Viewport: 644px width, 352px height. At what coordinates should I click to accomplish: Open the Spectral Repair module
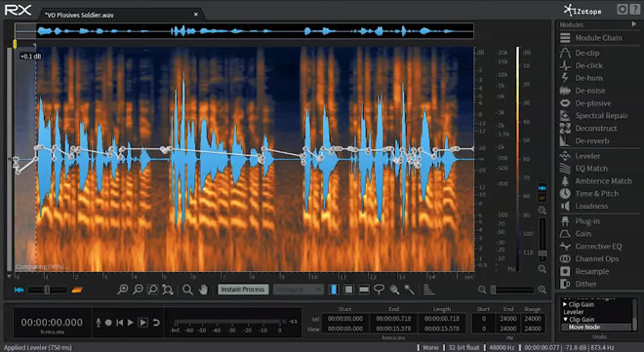[593, 116]
